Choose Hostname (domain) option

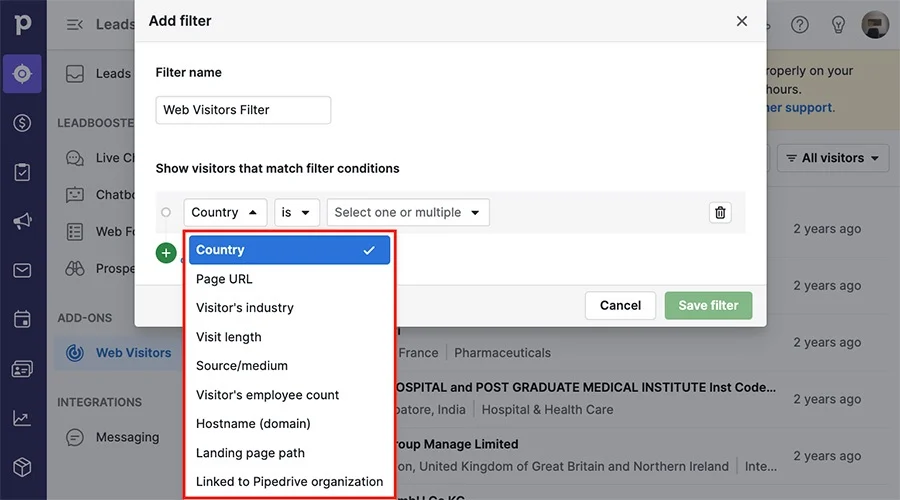[289, 424]
